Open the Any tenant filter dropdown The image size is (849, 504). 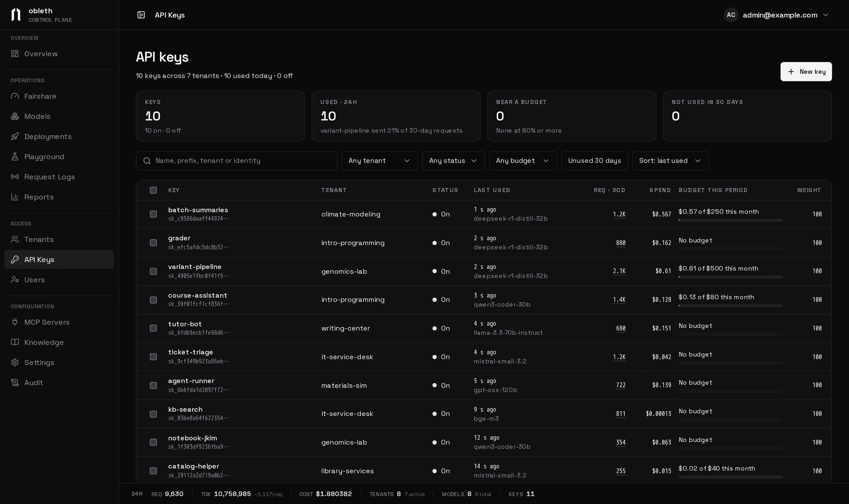click(379, 160)
